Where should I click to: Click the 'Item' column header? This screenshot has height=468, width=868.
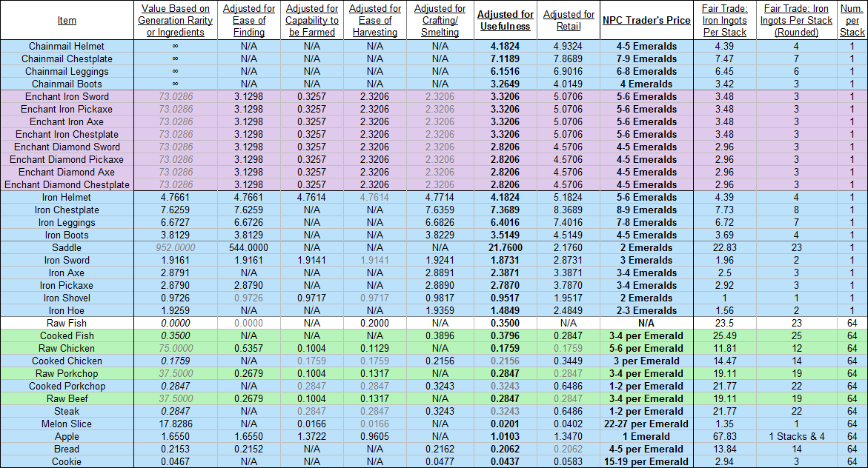click(x=67, y=21)
